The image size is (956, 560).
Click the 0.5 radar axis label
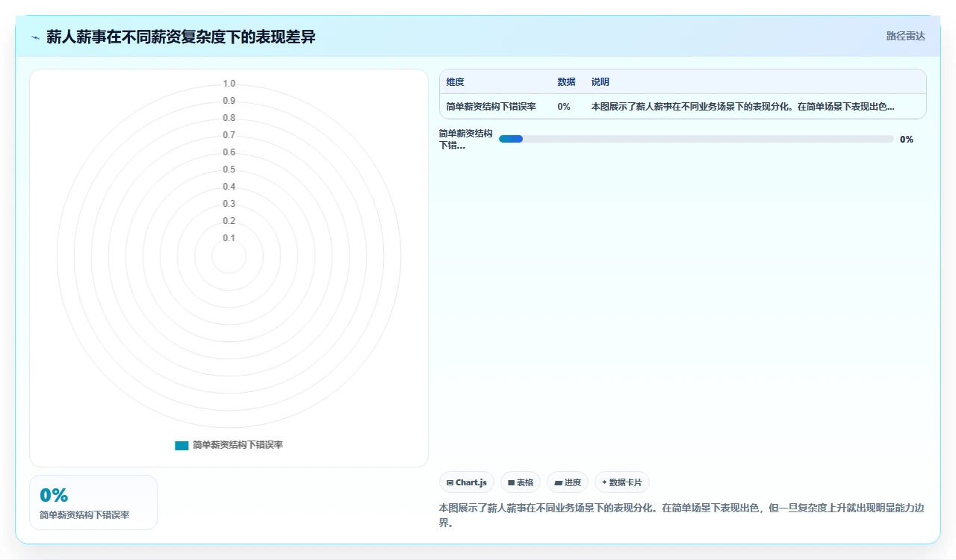pos(229,169)
